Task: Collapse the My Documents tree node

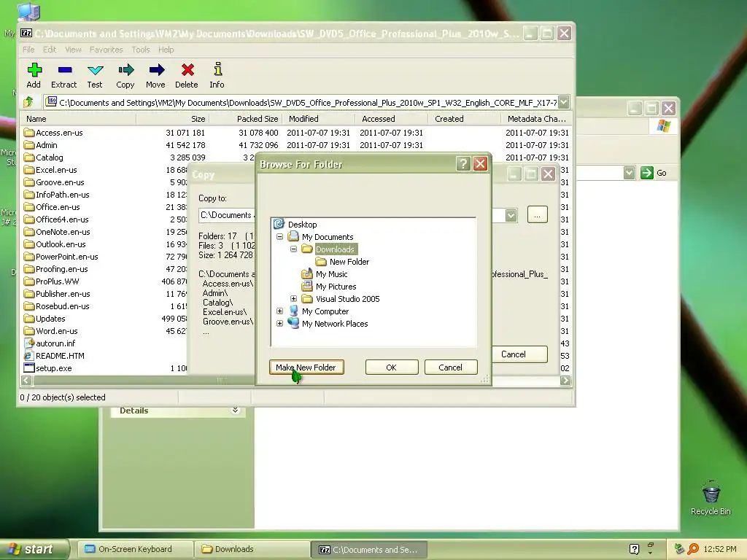Action: 279,237
